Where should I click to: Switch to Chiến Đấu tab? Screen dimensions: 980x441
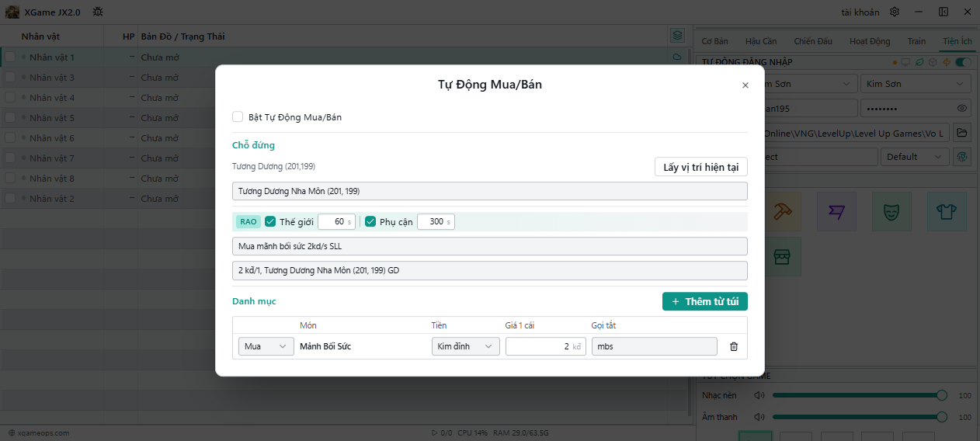click(813, 41)
